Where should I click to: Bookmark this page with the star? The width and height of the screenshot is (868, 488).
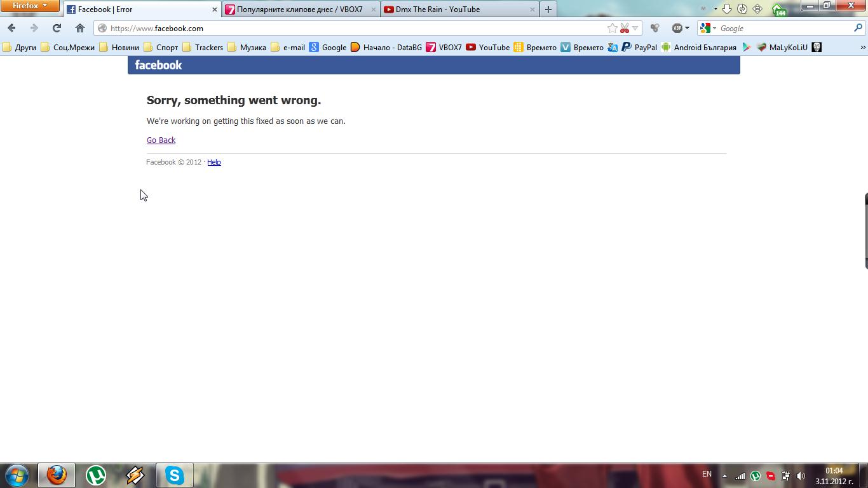612,28
